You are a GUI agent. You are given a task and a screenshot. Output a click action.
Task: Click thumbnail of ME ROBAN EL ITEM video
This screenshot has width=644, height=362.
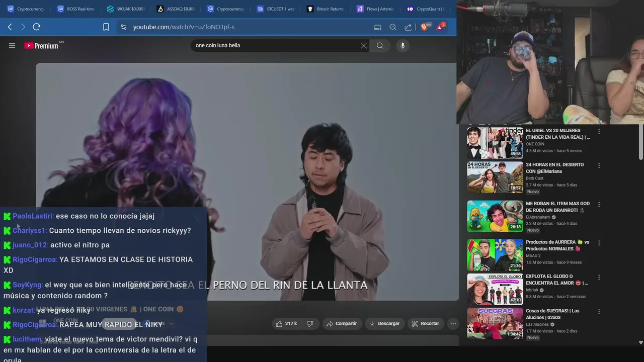[495, 216]
